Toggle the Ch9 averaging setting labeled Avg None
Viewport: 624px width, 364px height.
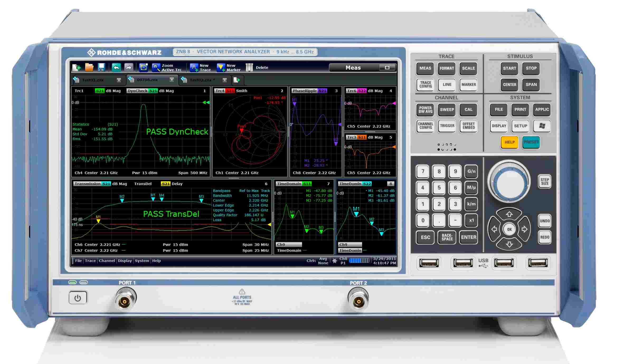tap(323, 261)
